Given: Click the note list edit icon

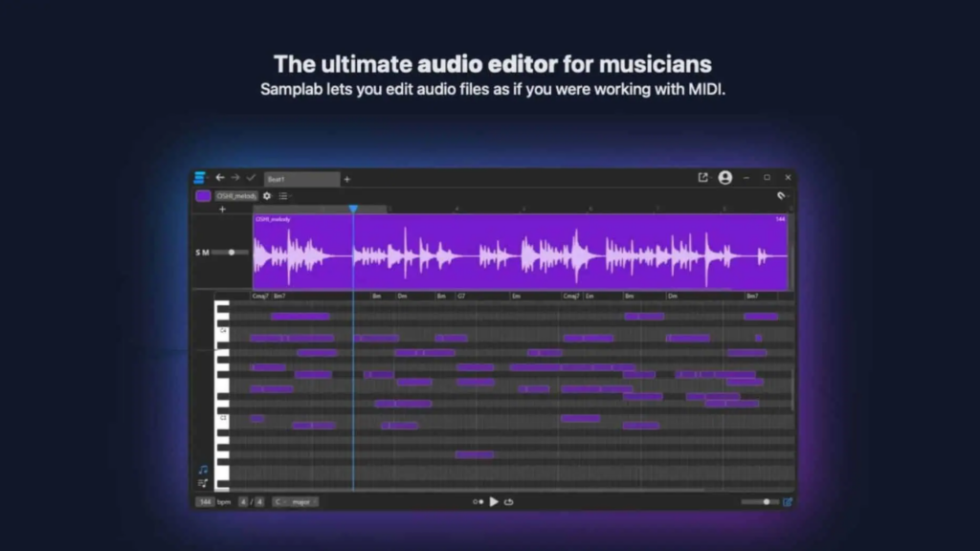Looking at the screenshot, I should click(x=203, y=483).
